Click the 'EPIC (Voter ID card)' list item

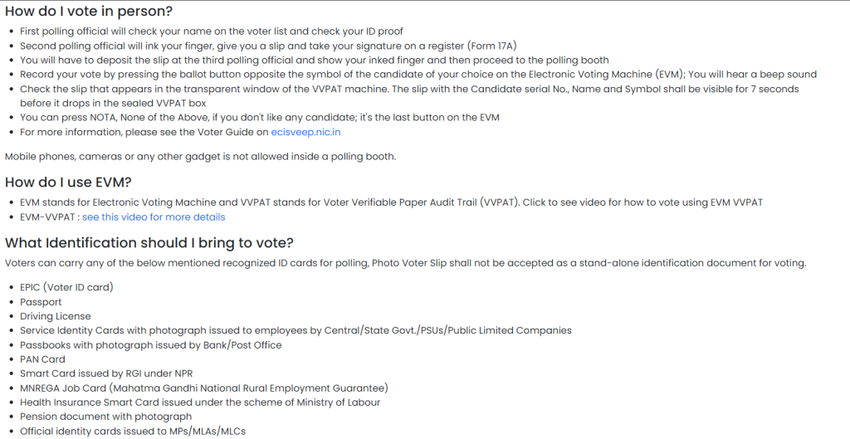tap(67, 287)
